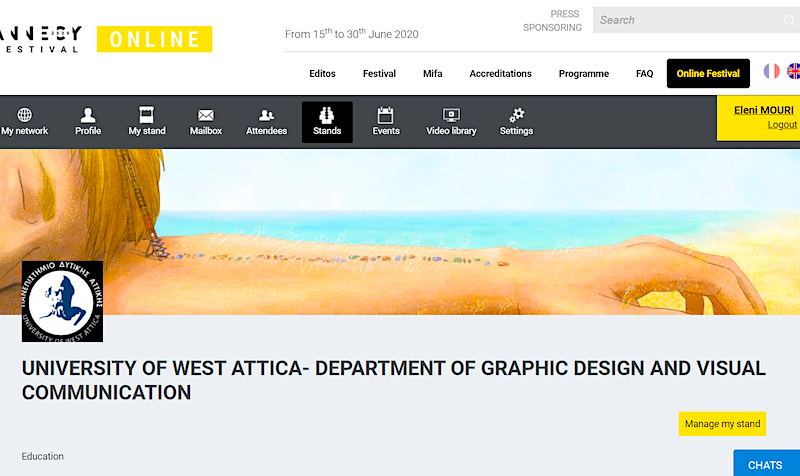Click the University of West Attica logo
The image size is (800, 476).
click(62, 302)
